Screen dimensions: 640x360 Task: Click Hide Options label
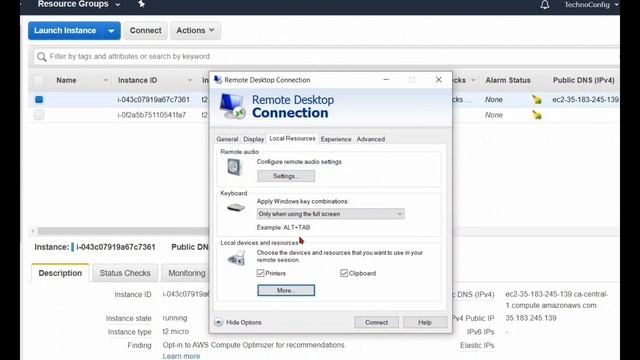pyautogui.click(x=244, y=322)
